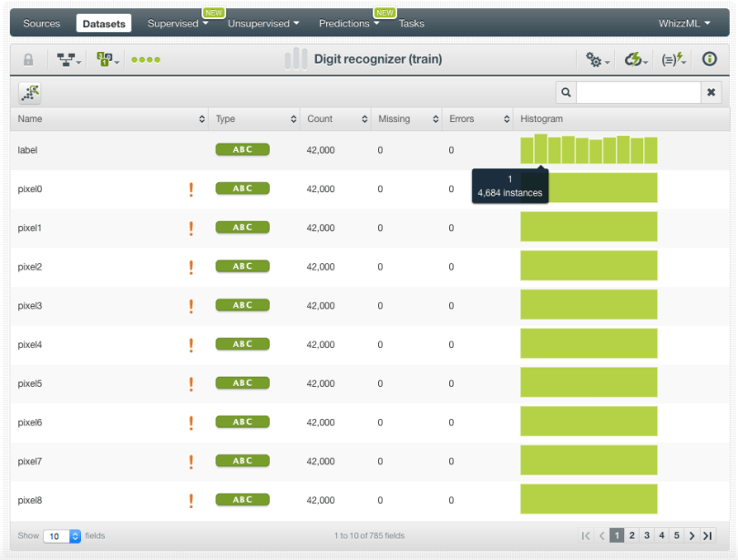Sort fields by Name column header
Image resolution: width=738 pixels, height=560 pixels.
(109, 119)
